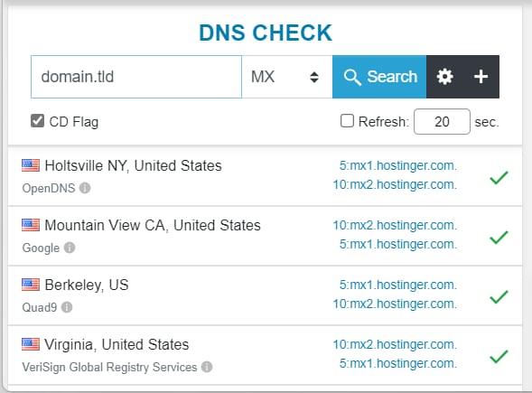
Task: Click the Search button
Action: (379, 77)
